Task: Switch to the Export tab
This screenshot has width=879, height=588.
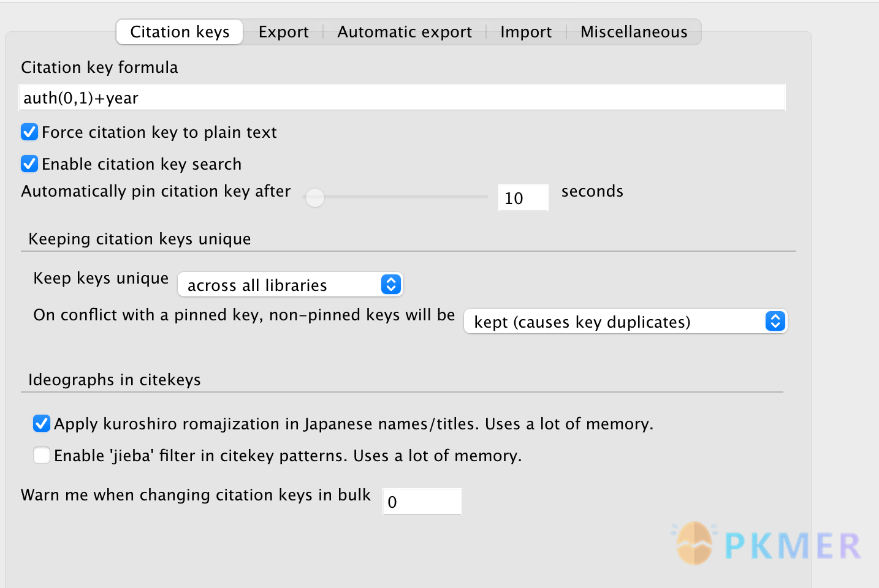Action: tap(283, 31)
